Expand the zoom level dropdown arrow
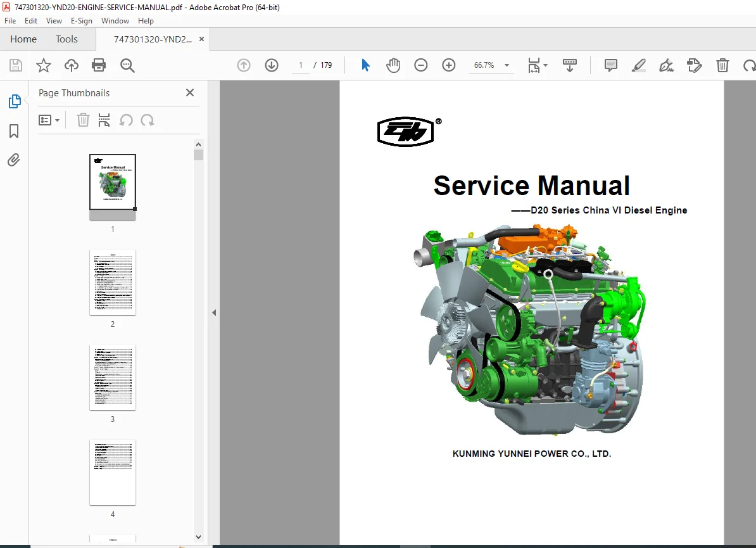The width and height of the screenshot is (756, 548). tap(507, 65)
